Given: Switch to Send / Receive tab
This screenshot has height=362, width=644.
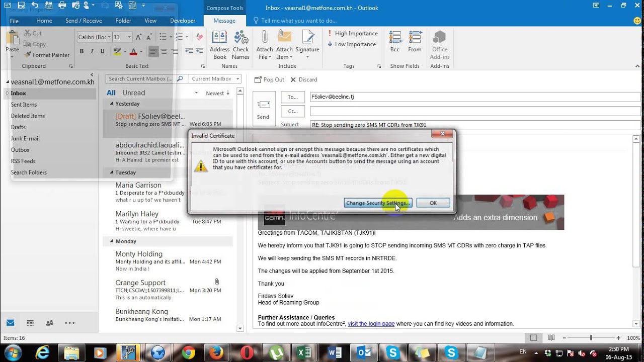Looking at the screenshot, I should tap(84, 21).
